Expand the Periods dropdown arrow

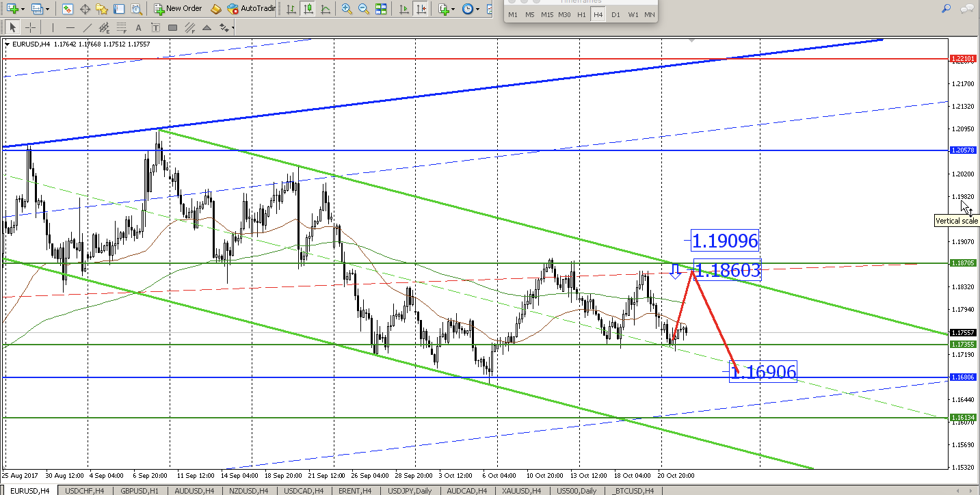478,9
